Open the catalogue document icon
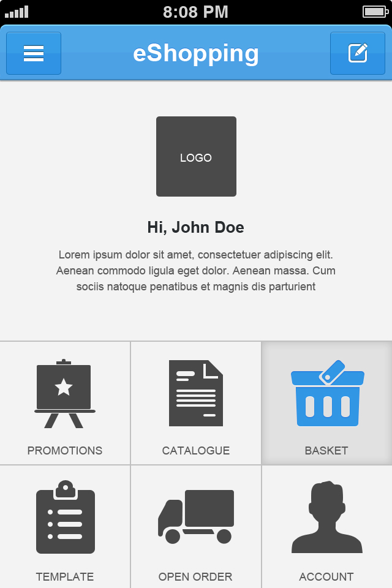 tap(195, 393)
